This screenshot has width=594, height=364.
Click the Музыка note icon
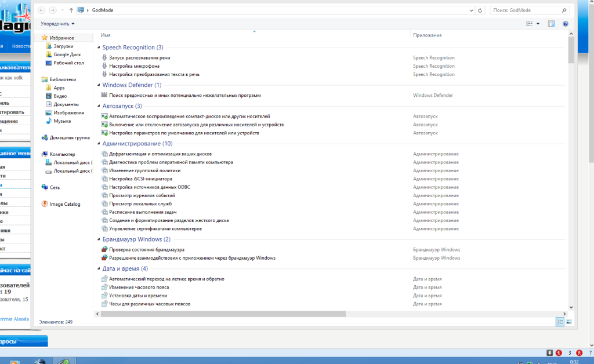click(x=49, y=121)
